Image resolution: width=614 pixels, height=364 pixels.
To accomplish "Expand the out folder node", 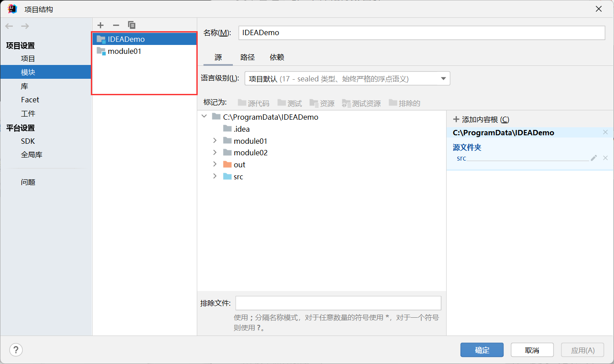I will tap(215, 164).
